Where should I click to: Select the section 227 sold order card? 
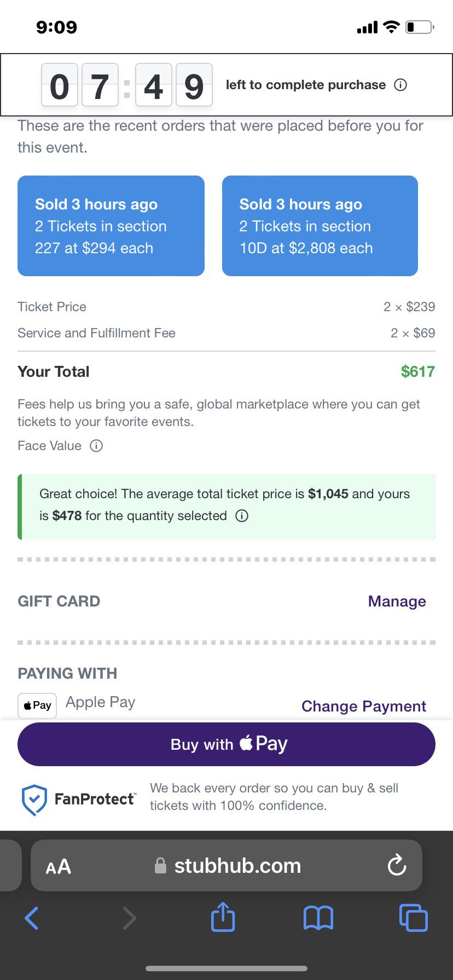pyautogui.click(x=111, y=226)
